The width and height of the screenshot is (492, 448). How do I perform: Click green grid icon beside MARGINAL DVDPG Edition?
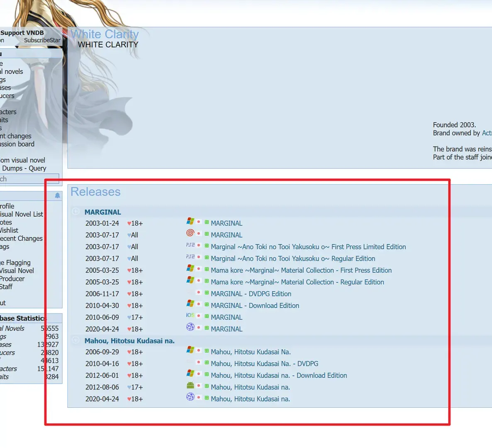pyautogui.click(x=207, y=293)
